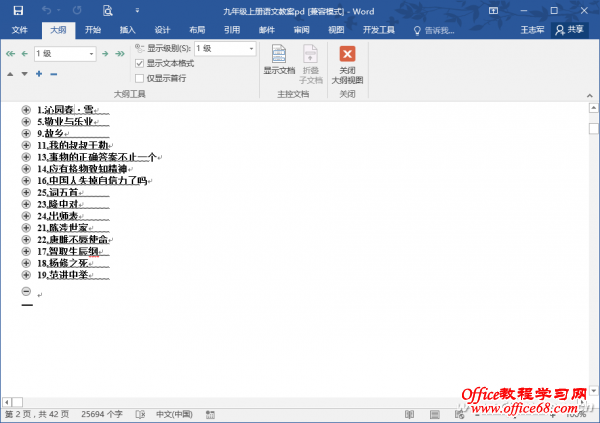Redo the last action

click(x=77, y=11)
